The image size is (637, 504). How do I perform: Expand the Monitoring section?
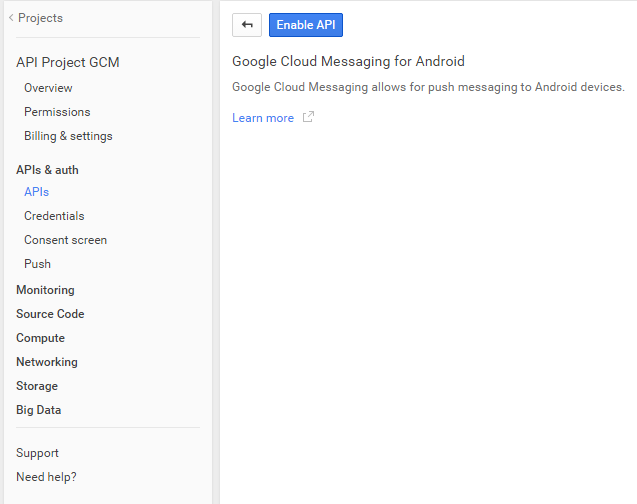(x=45, y=290)
